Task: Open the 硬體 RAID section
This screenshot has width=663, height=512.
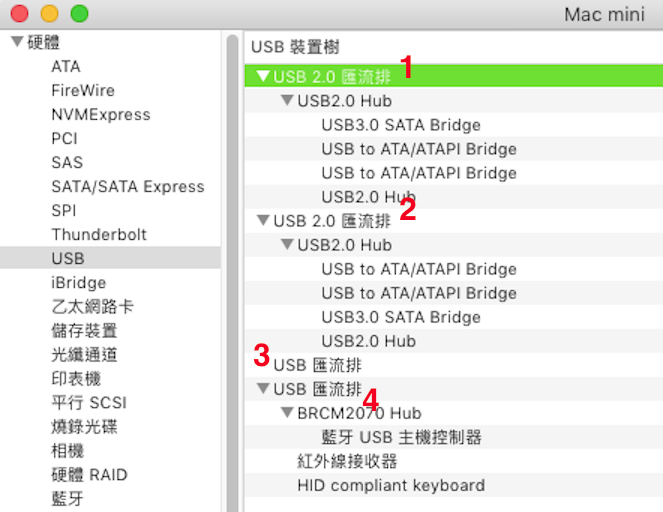Action: (x=89, y=474)
